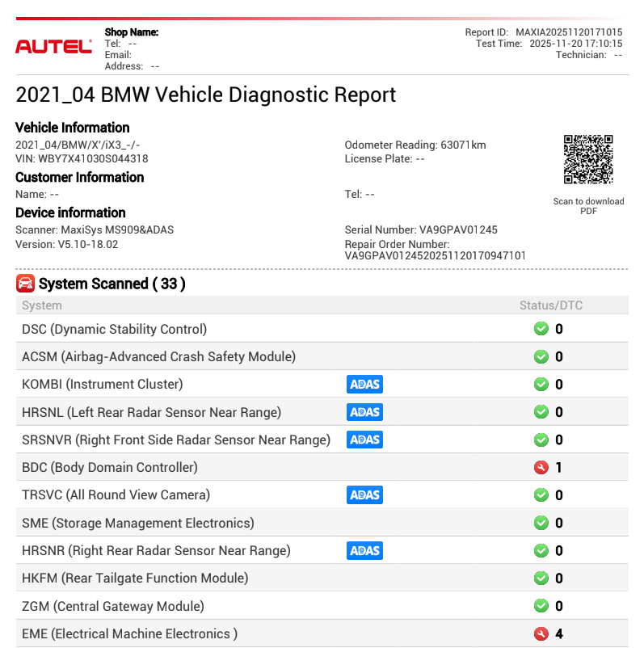Select the ADAS badge beside SRSNVR

tap(364, 440)
